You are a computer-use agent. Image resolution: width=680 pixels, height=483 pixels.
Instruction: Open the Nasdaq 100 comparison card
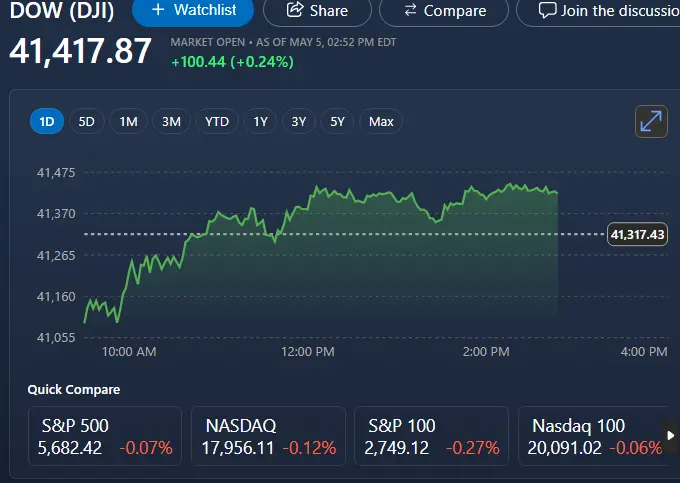(x=592, y=436)
